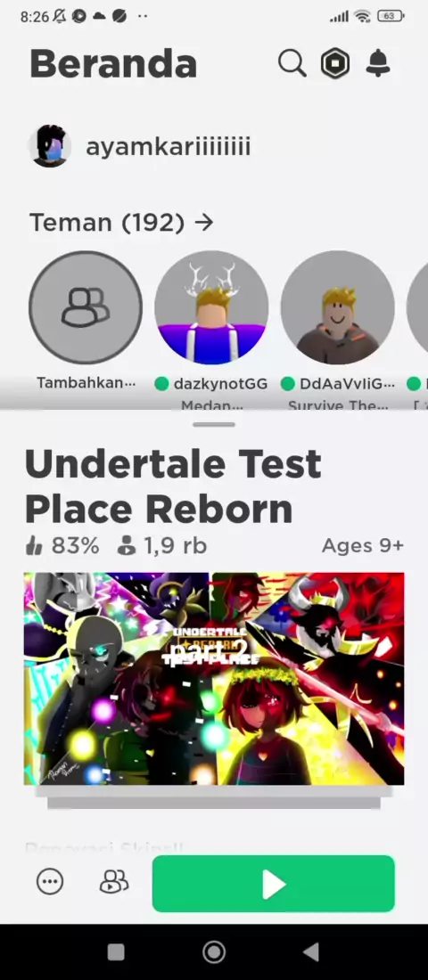The height and width of the screenshot is (980, 428).
Task: Tap the ayamkariiiiiiii username
Action: coord(169,147)
